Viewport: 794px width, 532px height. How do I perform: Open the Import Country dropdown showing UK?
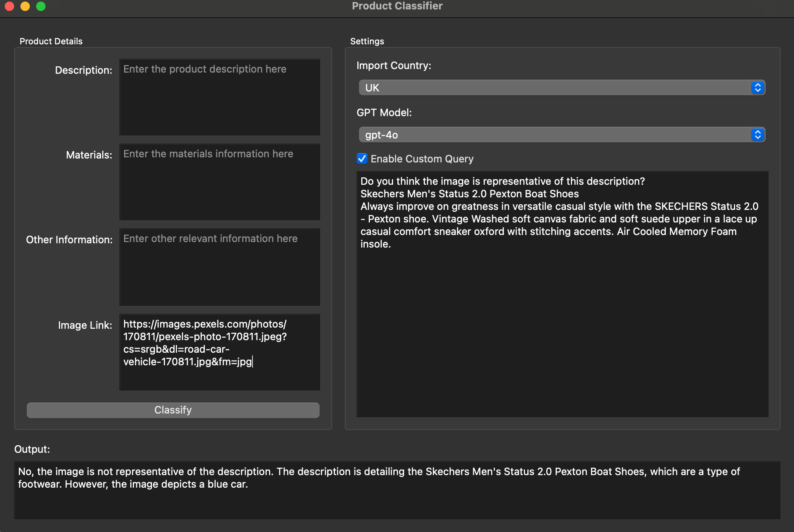pos(562,87)
